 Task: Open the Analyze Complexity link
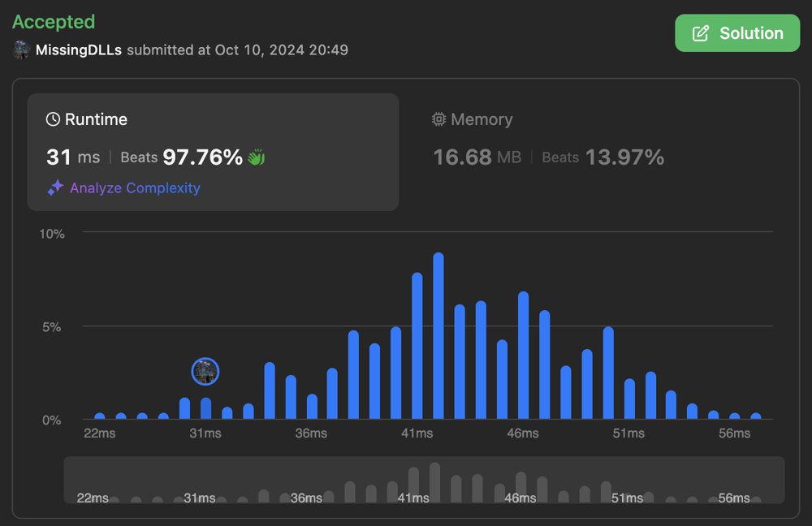135,188
